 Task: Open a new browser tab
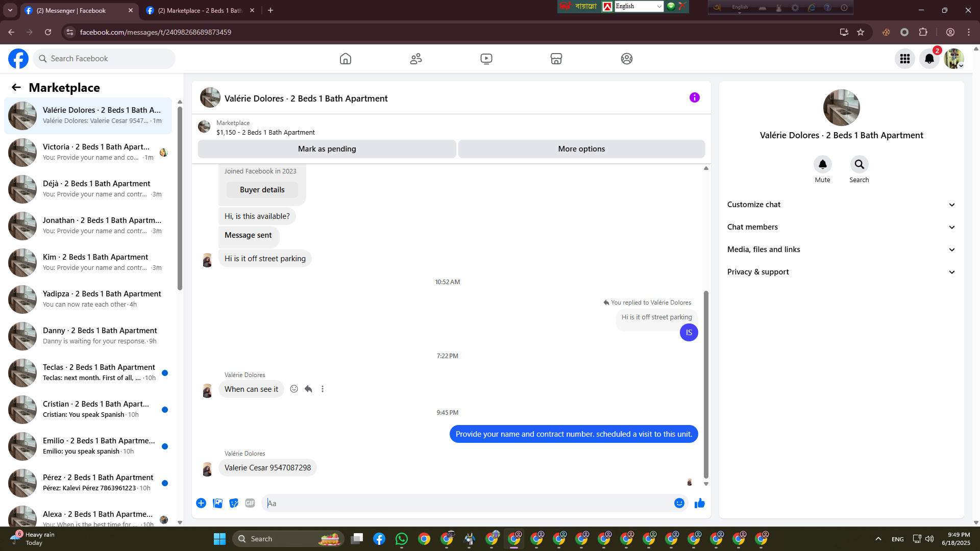271,10
